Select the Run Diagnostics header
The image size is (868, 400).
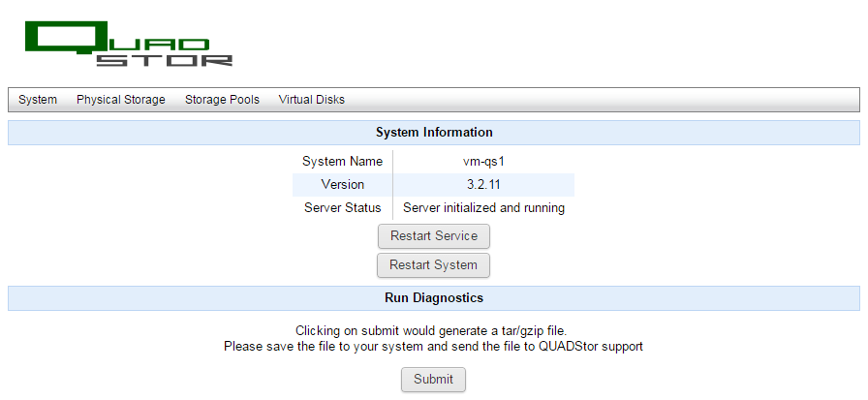434,298
